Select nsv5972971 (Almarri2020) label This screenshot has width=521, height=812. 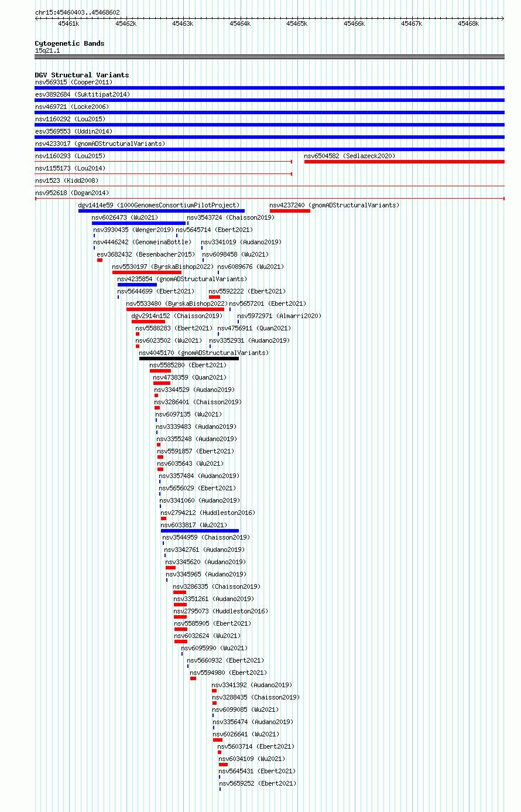(279, 316)
